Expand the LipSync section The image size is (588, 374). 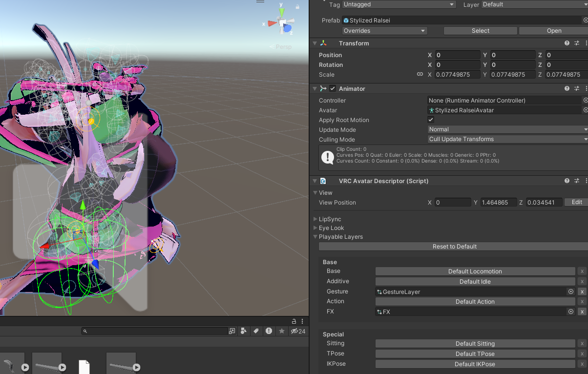tap(315, 219)
